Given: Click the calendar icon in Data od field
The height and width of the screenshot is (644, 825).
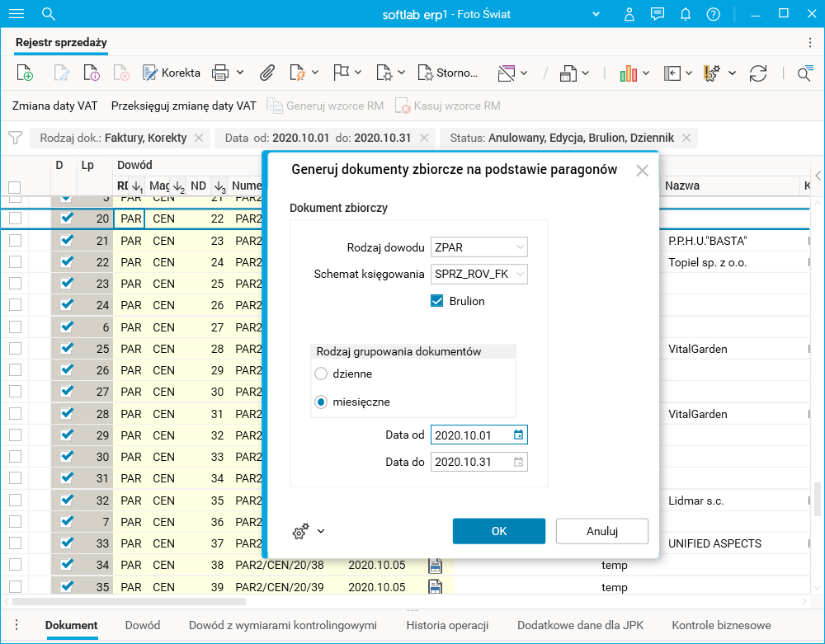Looking at the screenshot, I should pyautogui.click(x=518, y=435).
